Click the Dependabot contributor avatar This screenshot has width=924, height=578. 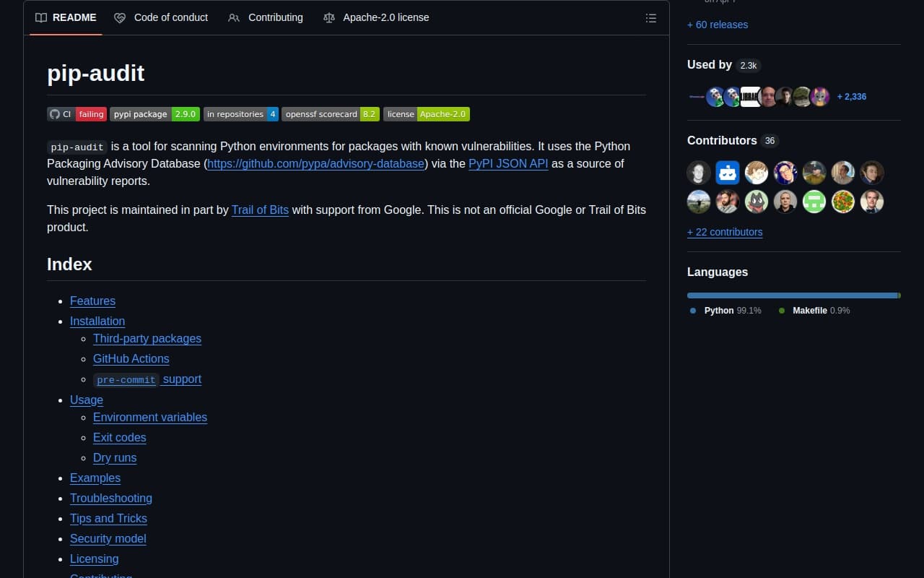pos(727,173)
